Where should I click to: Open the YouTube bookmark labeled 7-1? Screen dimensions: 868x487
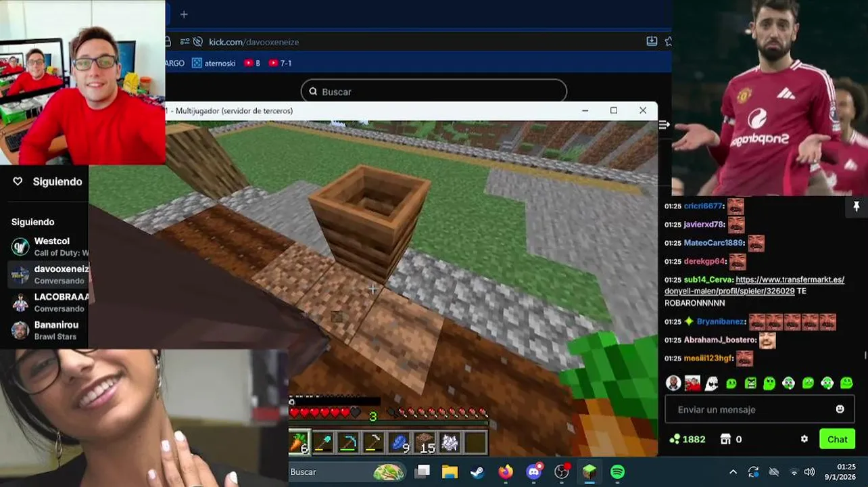click(x=280, y=63)
